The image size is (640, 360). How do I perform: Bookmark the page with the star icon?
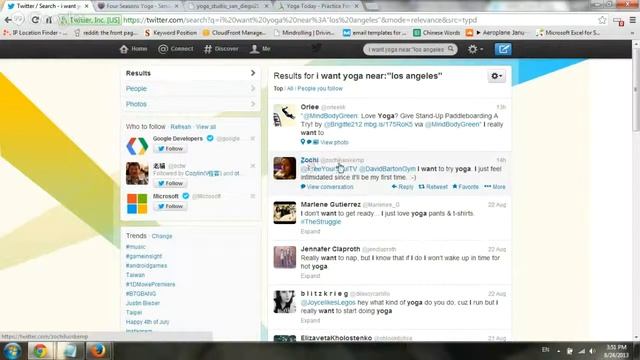click(602, 20)
